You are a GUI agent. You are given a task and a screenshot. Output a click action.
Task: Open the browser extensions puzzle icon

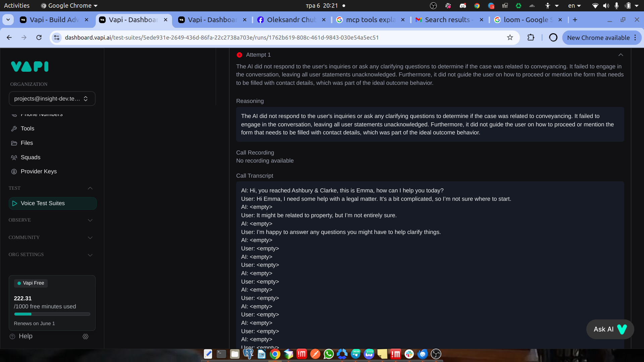[531, 38]
